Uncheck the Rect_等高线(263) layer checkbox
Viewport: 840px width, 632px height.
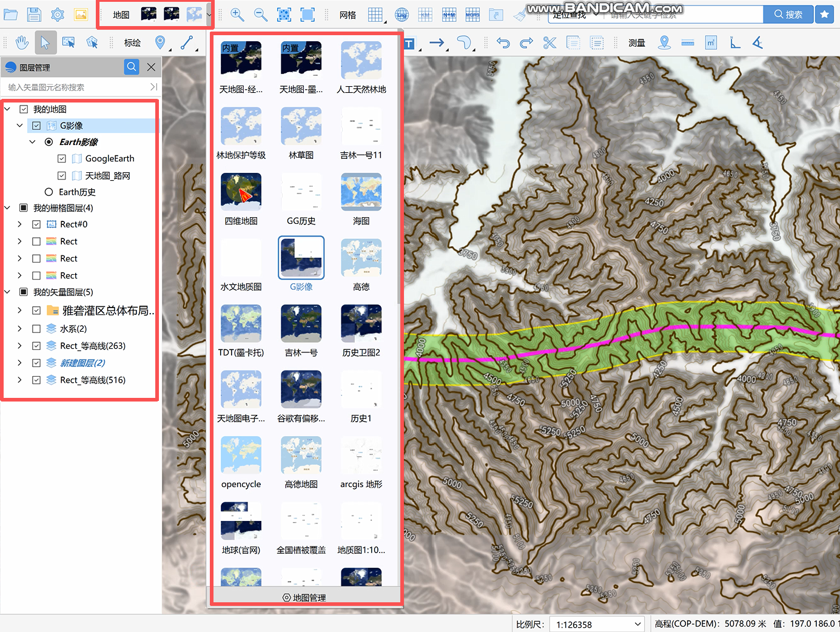coord(36,346)
